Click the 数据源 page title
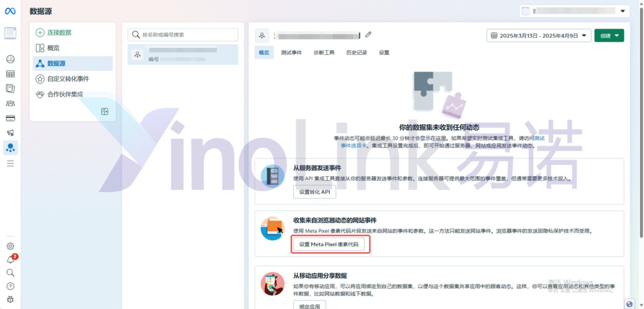This screenshot has height=309, width=644. [41, 11]
